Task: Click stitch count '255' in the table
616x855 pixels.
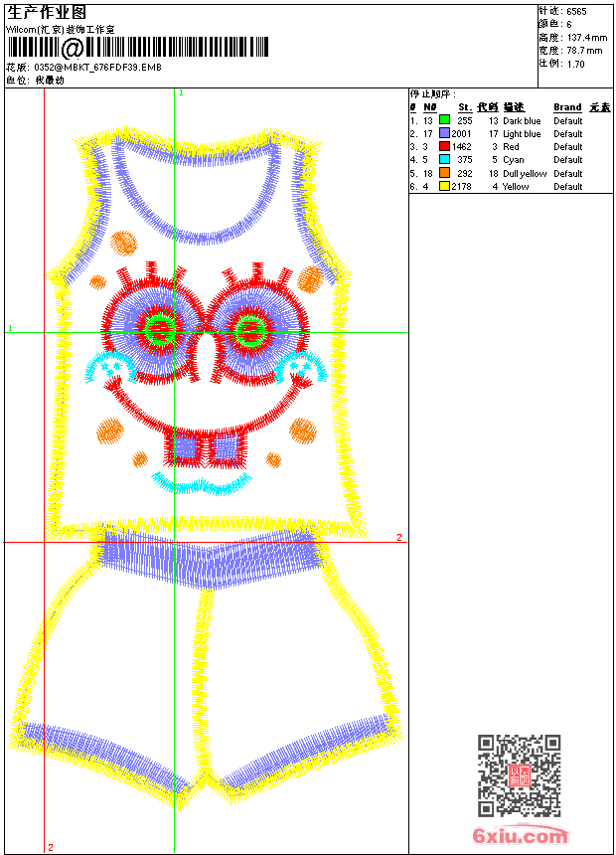Action: [464, 121]
